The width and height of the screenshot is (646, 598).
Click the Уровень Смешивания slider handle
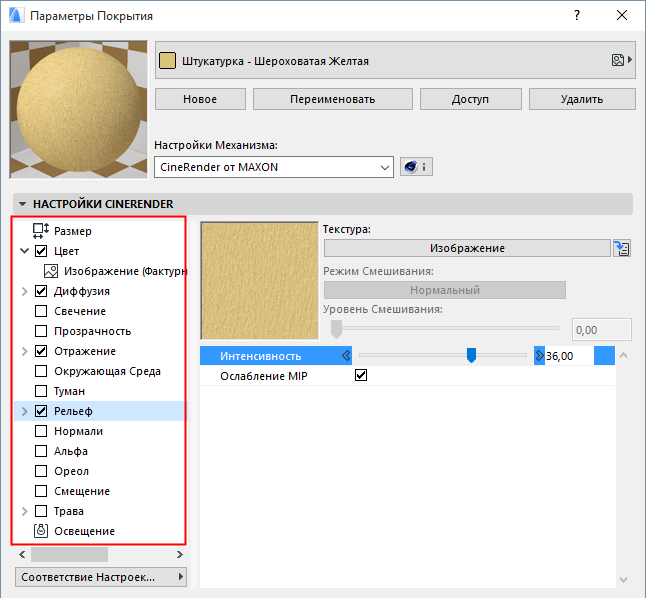pos(337,329)
